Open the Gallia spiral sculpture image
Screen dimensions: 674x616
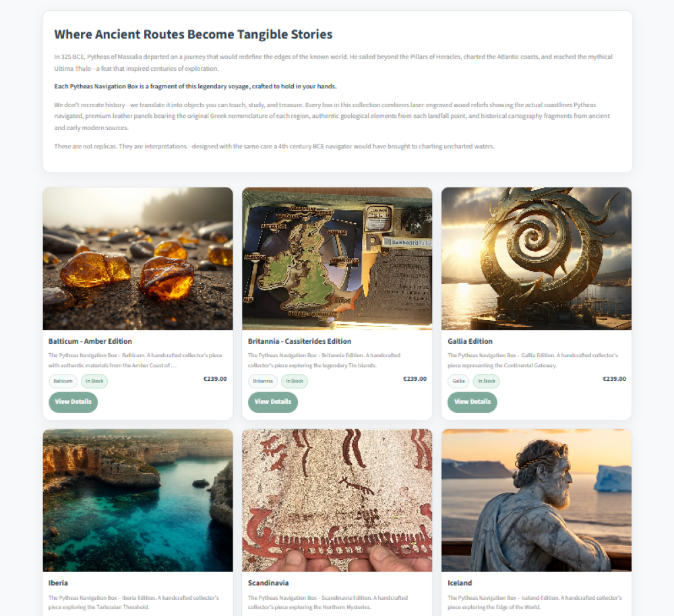(537, 259)
